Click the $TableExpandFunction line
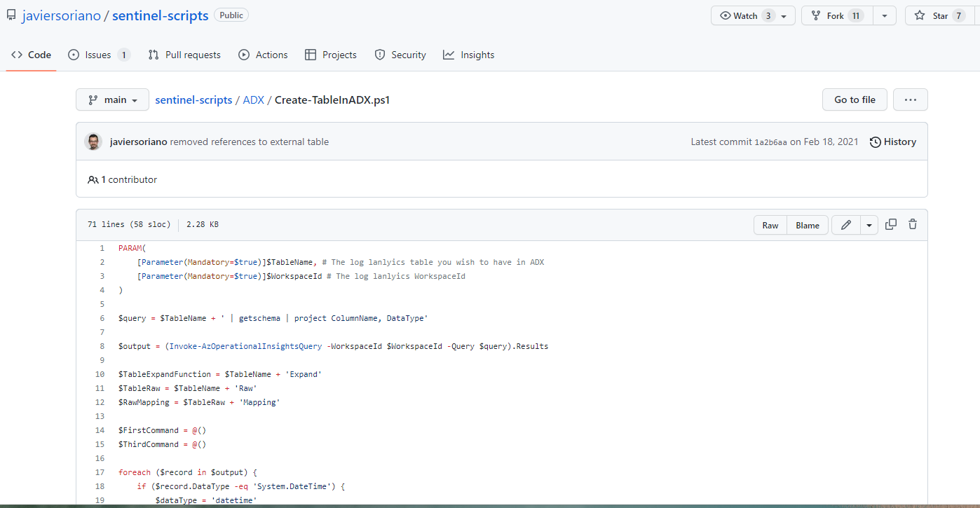This screenshot has height=508, width=980. click(220, 374)
